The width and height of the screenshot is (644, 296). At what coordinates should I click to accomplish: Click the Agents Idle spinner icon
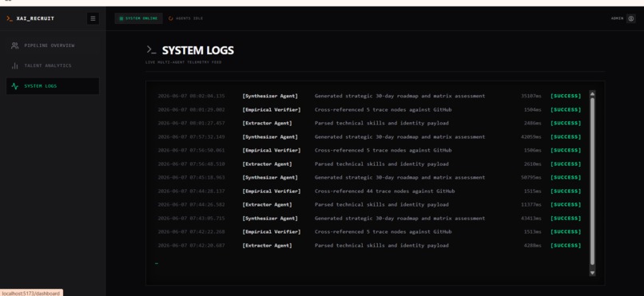coord(171,18)
